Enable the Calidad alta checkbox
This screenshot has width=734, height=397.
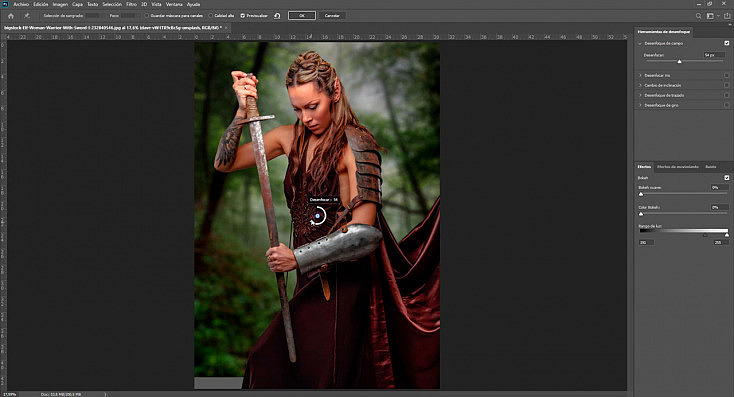coord(211,15)
